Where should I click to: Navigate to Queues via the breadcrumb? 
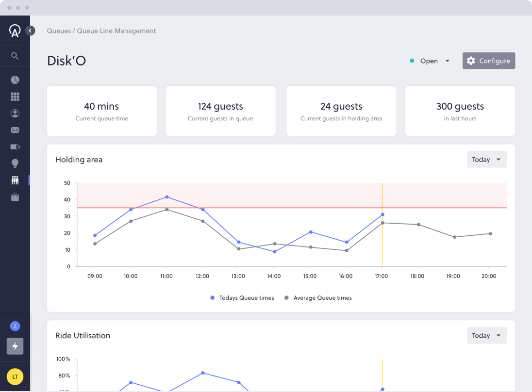tap(59, 31)
